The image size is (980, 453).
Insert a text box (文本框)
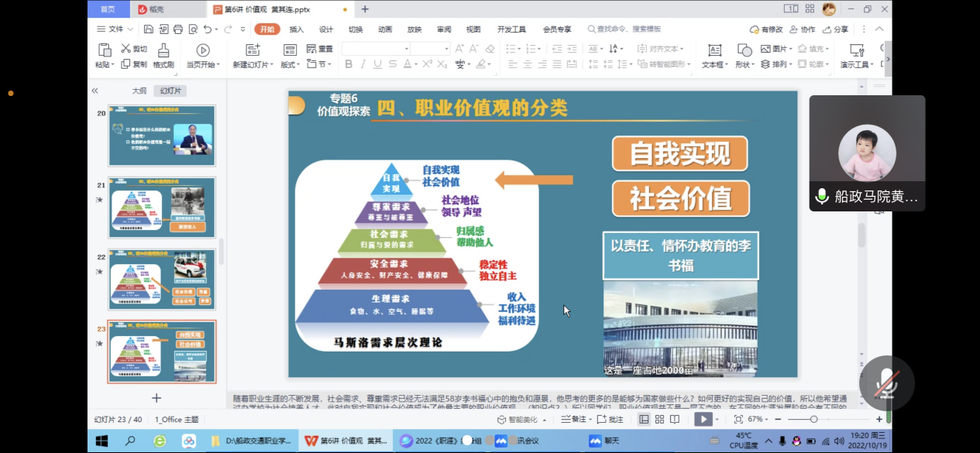714,50
